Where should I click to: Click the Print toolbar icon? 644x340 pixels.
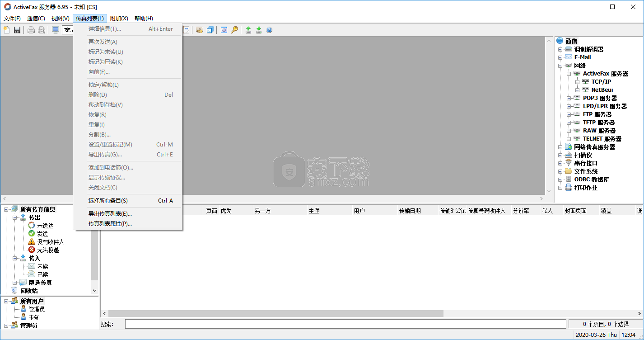[x=31, y=30]
